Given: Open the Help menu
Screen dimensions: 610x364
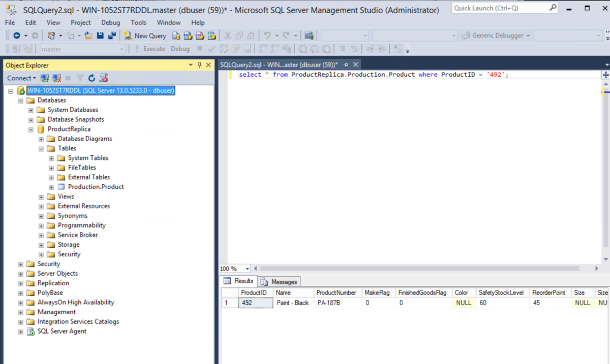Looking at the screenshot, I should point(198,22).
